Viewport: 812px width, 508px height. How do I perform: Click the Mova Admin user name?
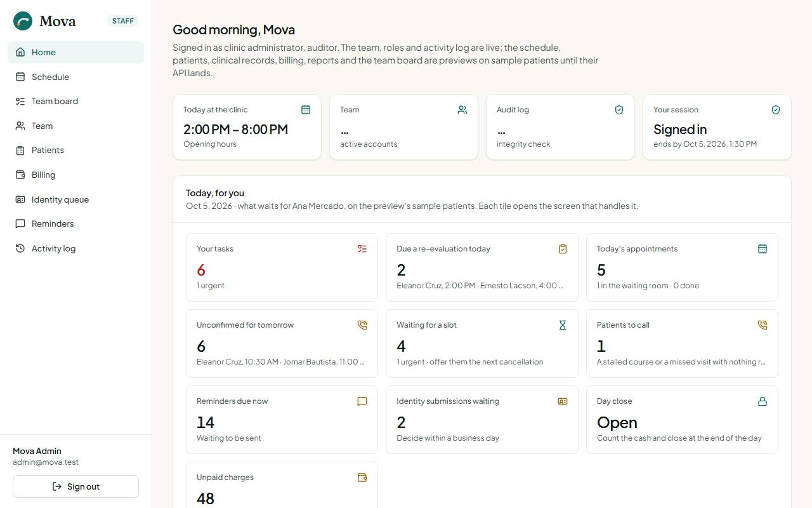click(37, 451)
